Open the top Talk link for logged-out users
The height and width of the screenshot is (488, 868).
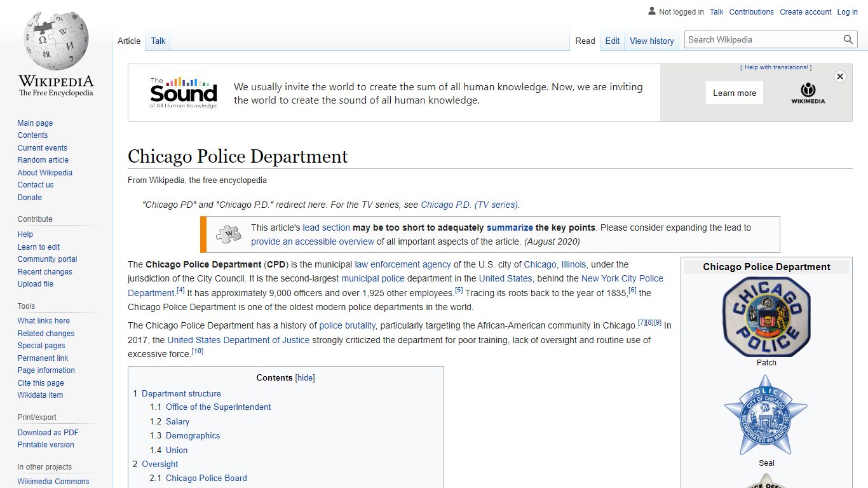pos(717,12)
